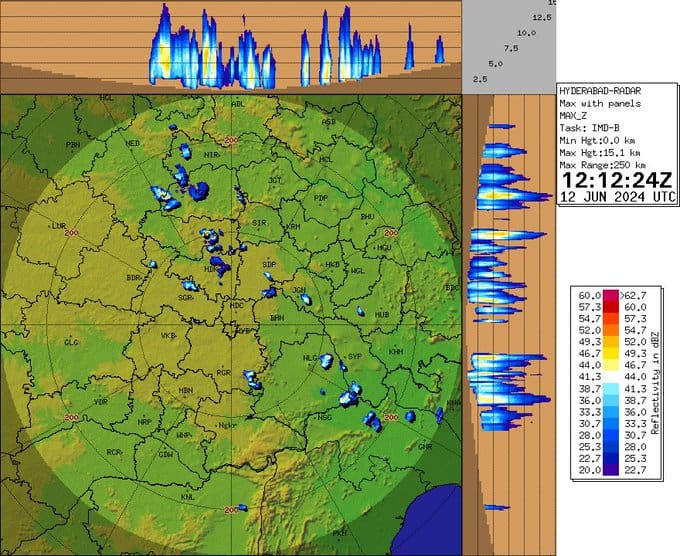This screenshot has width=680, height=556.
Task: Click the RCR station label
Action: coord(113,452)
